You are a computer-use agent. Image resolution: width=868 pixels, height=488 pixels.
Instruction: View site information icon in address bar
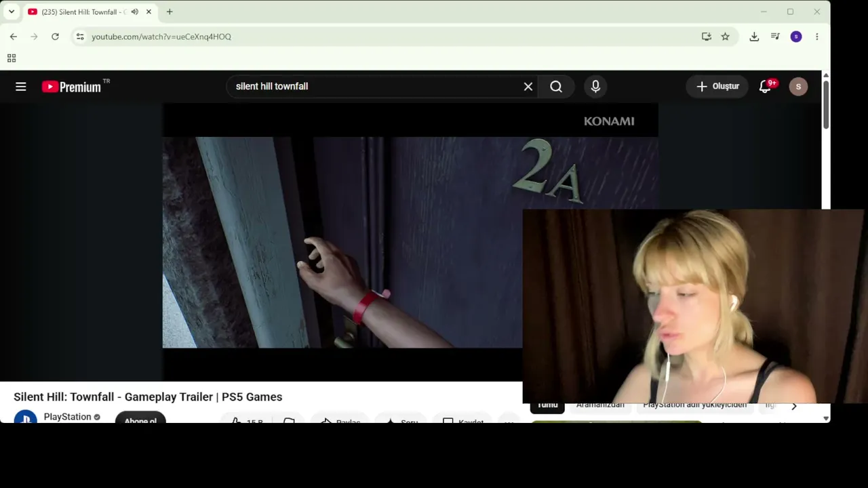80,37
